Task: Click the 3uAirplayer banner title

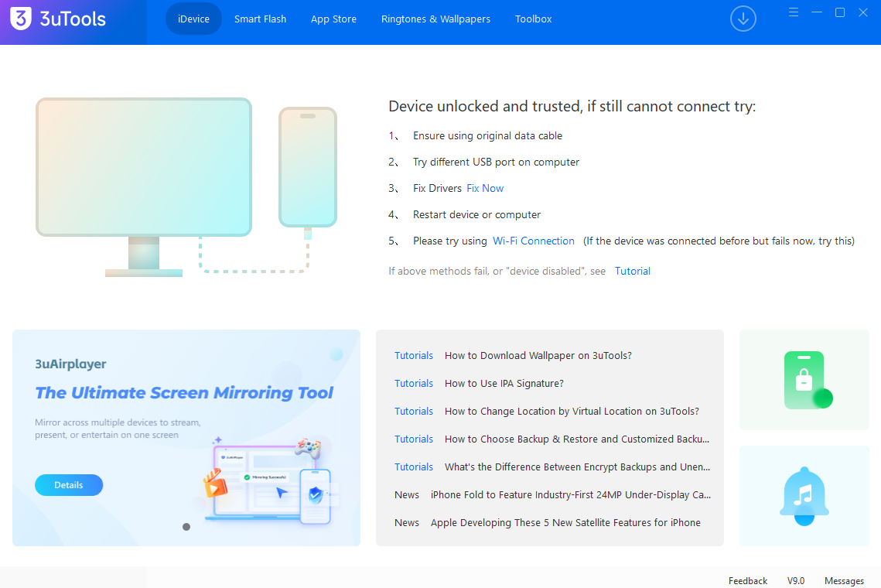Action: coord(71,364)
